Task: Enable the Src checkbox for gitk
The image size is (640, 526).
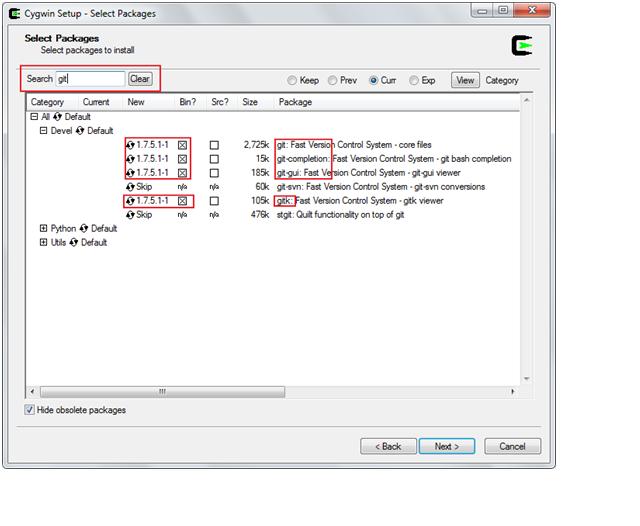Action: tap(214, 201)
